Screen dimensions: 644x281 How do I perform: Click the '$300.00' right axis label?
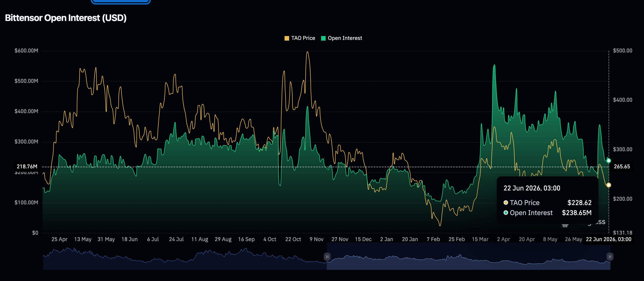623,149
